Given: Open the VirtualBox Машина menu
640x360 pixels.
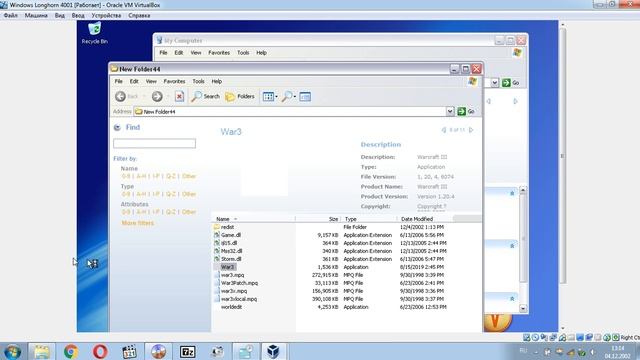Looking at the screenshot, I should [36, 16].
